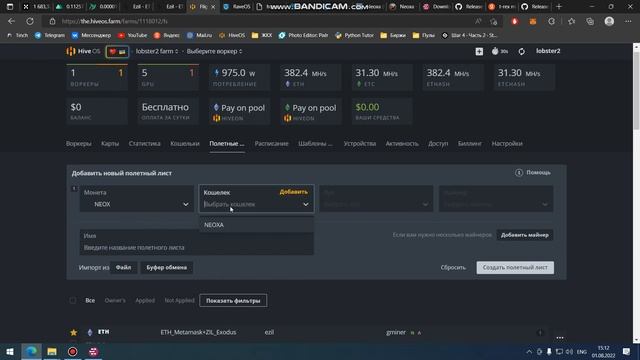Expand the Кошелек wallet dropdown arrow

tap(306, 204)
